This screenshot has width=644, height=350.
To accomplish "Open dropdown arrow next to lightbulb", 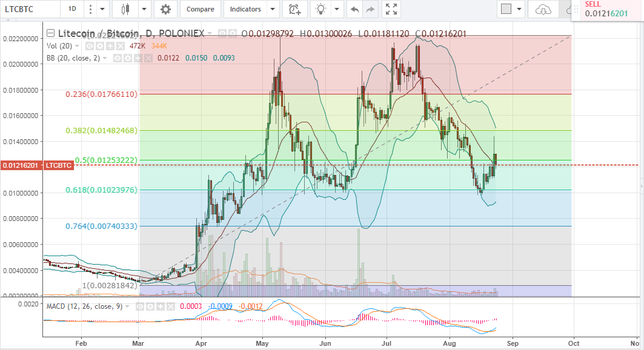I will tap(337, 9).
